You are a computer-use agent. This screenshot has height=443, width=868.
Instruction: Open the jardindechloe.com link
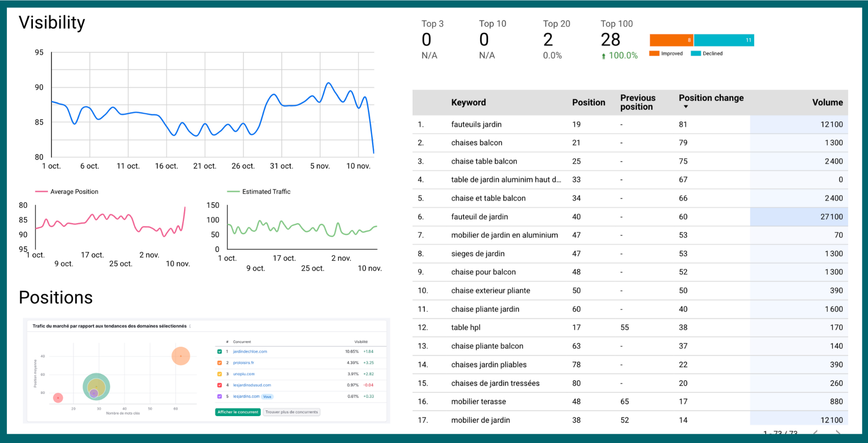point(250,351)
